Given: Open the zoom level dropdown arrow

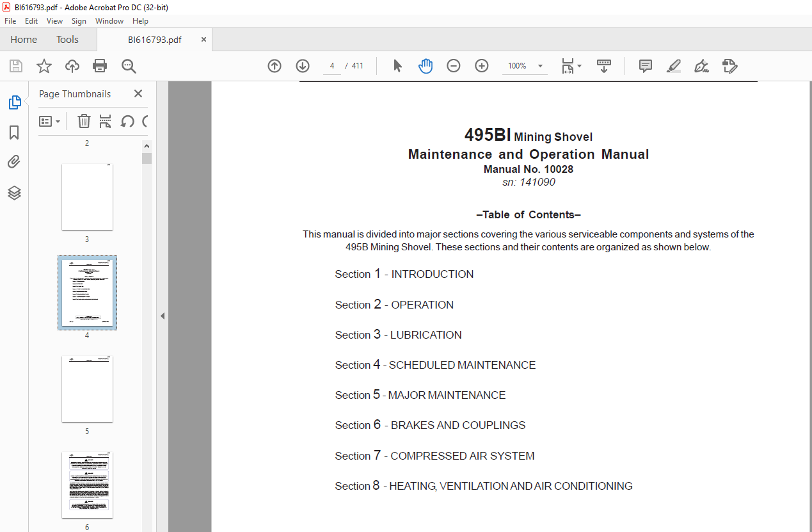Looking at the screenshot, I should [x=540, y=66].
